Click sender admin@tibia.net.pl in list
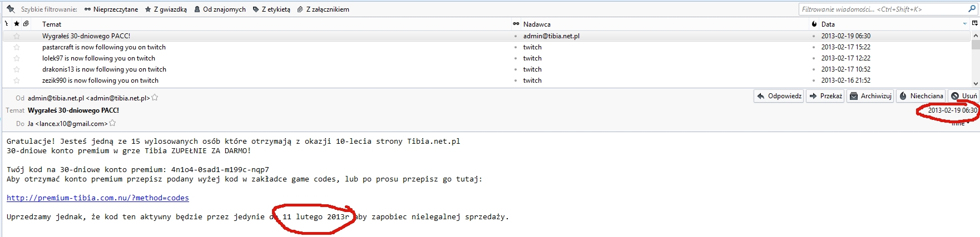The image size is (980, 237). [x=551, y=36]
